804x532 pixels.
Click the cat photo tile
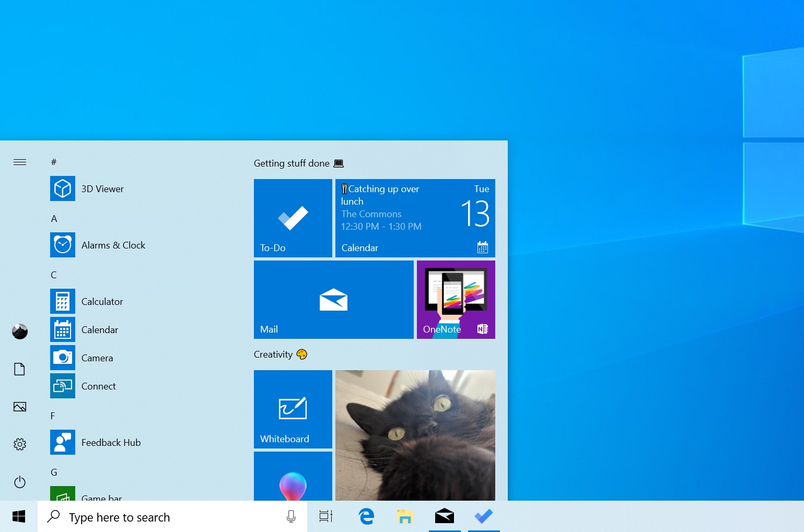(x=415, y=435)
